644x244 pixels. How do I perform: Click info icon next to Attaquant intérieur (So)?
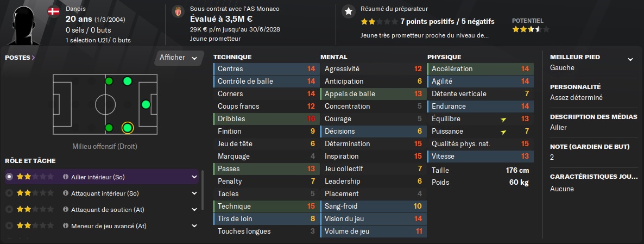click(65, 193)
